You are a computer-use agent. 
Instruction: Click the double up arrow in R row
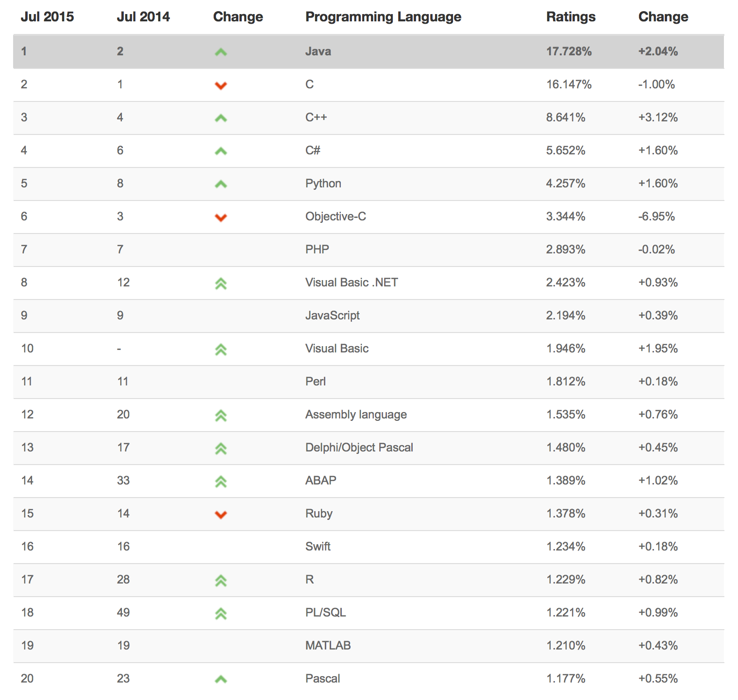coord(221,581)
